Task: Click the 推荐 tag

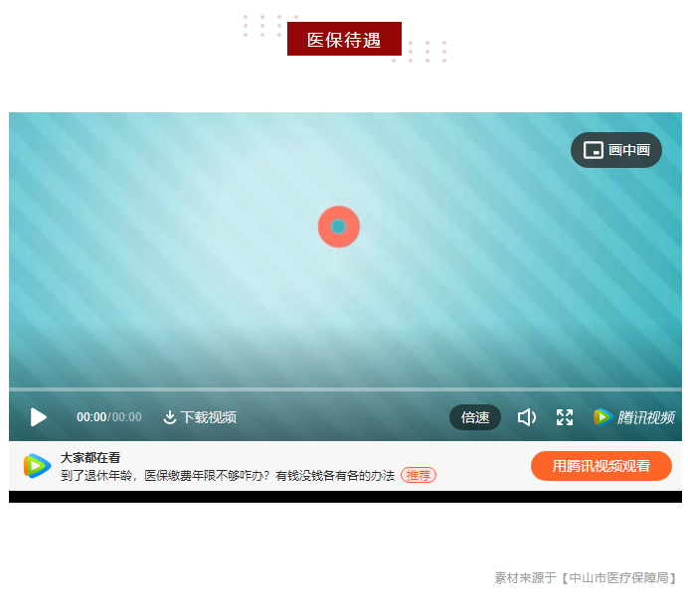Action: (419, 475)
